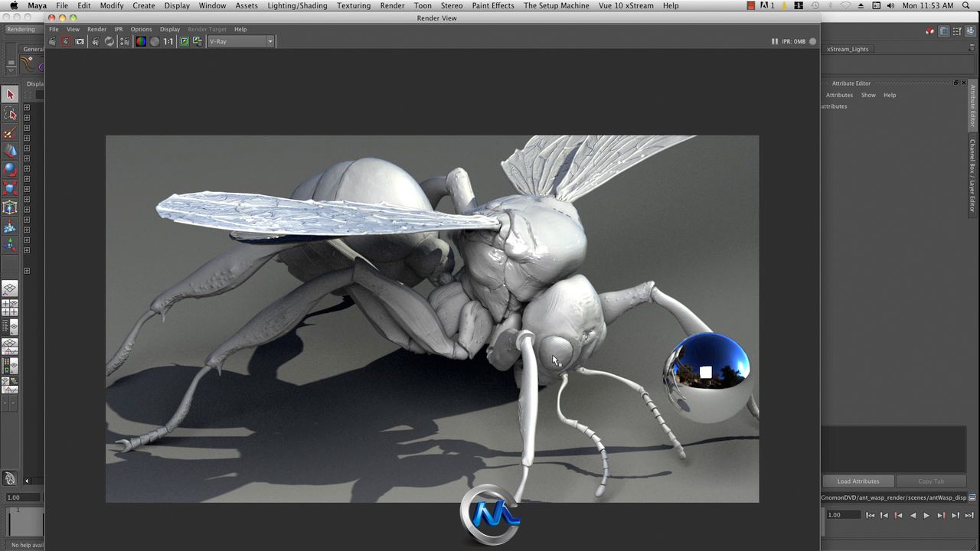Open the Apple menu
The height and width of the screenshot is (551, 980).
pyautogui.click(x=14, y=5)
